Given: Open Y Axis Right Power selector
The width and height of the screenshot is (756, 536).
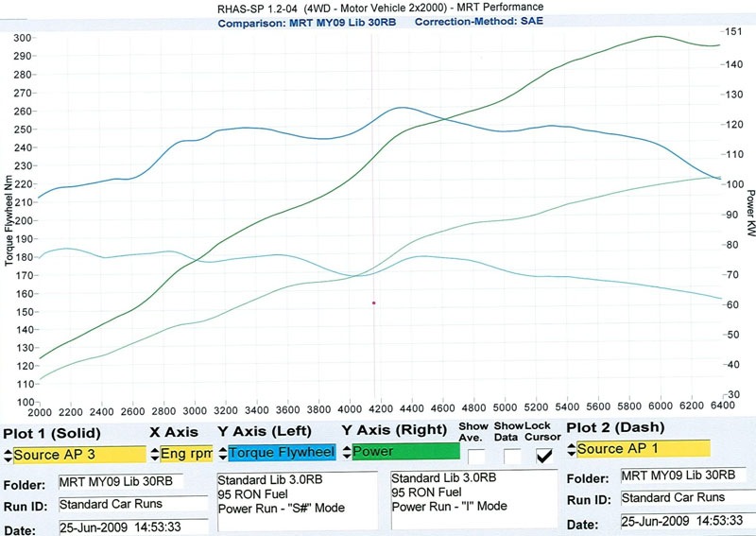Looking at the screenshot, I should click(406, 452).
